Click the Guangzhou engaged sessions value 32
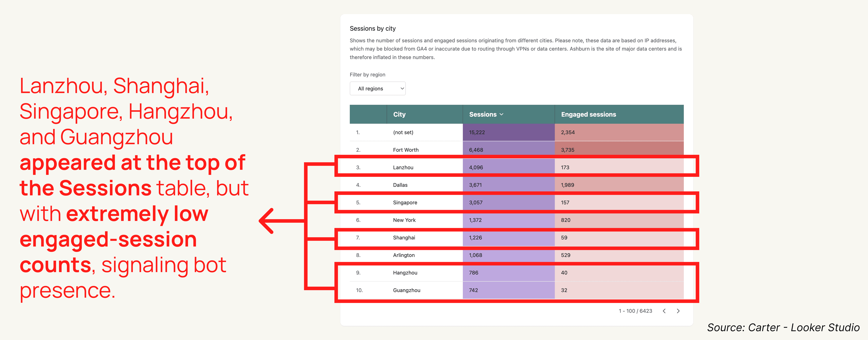 pyautogui.click(x=564, y=290)
